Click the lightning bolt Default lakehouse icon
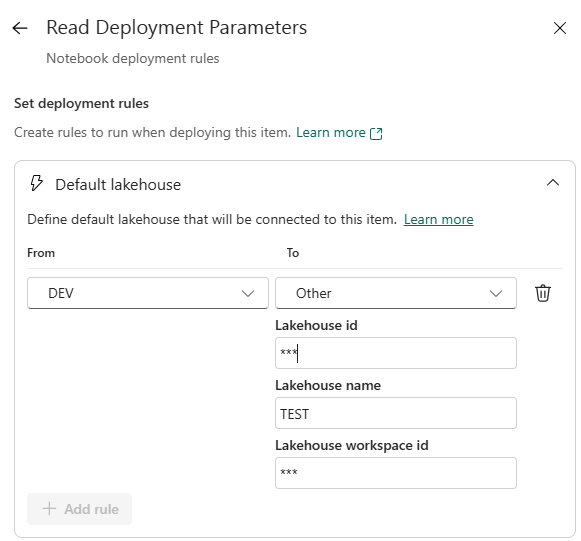The image size is (581, 541). coord(36,183)
